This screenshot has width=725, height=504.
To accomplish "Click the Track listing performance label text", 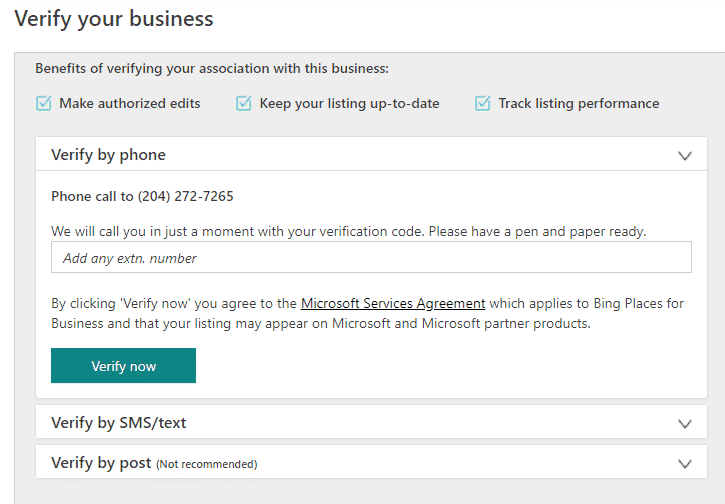I will [x=579, y=103].
